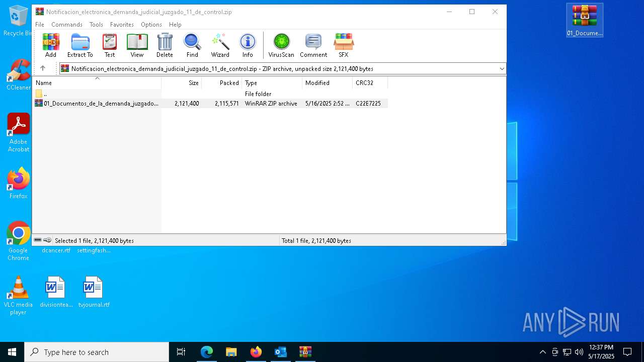The width and height of the screenshot is (644, 362).
Task: Open the Tools menu
Action: [96, 24]
